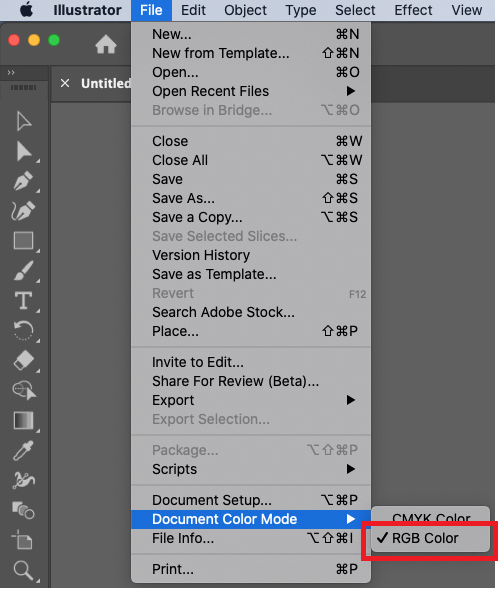Expand the toolbar with double chevron
This screenshot has height=593, width=504.
(11, 72)
